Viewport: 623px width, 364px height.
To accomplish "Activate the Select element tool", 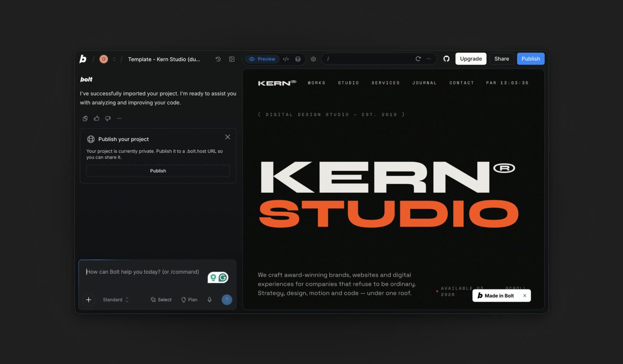I will [x=161, y=299].
